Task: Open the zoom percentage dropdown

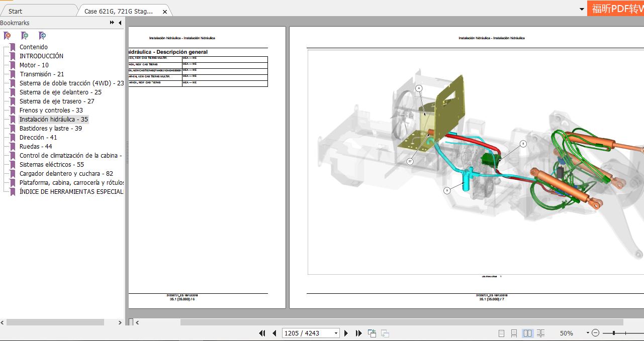Action: [587, 333]
